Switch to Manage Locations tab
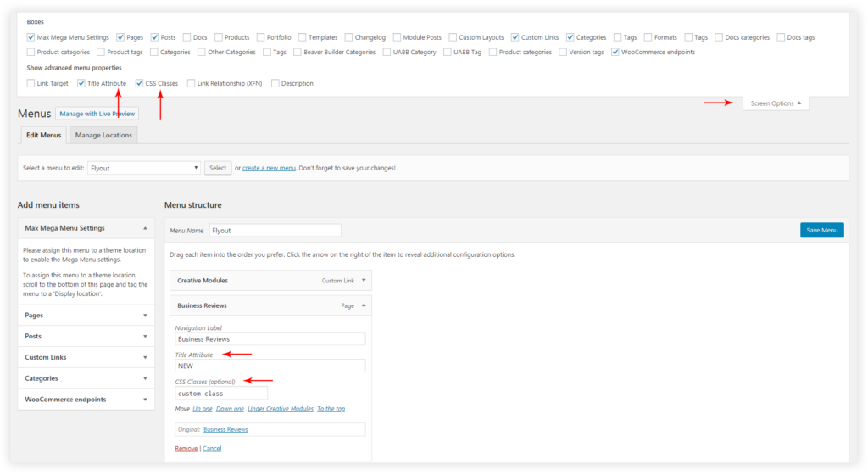868x475 pixels. 103,135
